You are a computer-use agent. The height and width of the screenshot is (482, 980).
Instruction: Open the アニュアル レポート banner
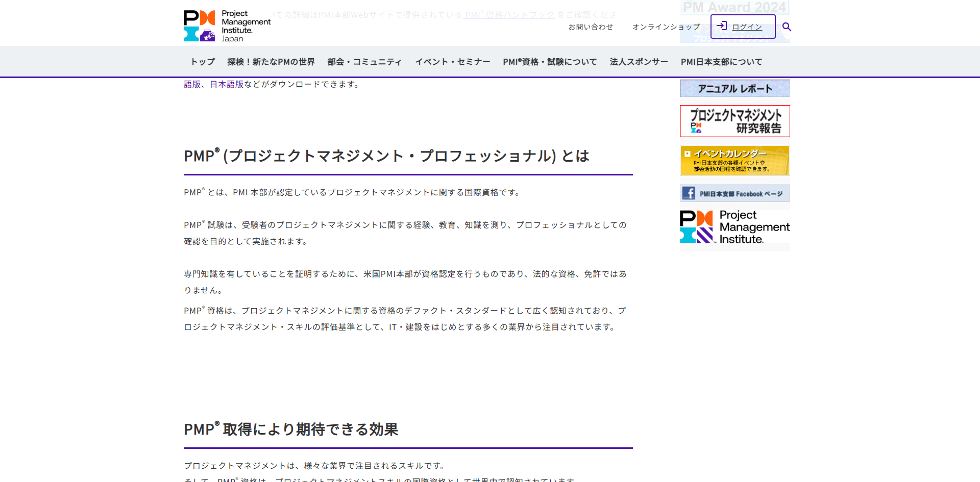735,88
